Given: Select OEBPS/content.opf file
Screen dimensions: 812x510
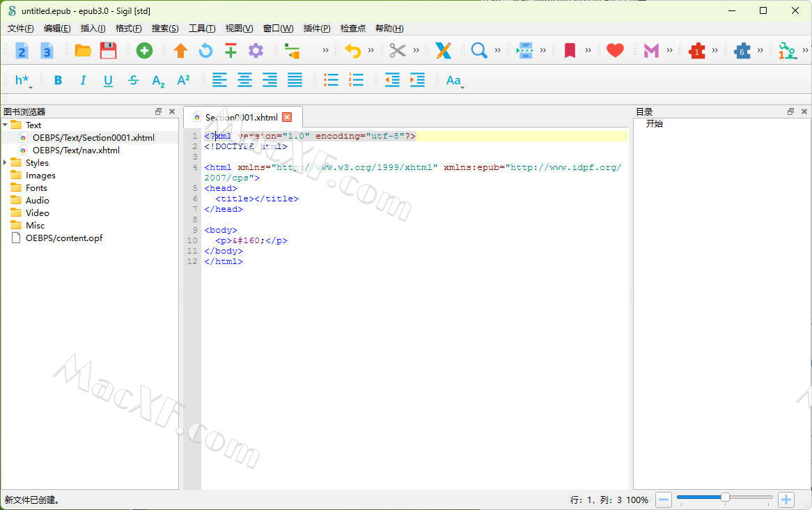Looking at the screenshot, I should 64,238.
